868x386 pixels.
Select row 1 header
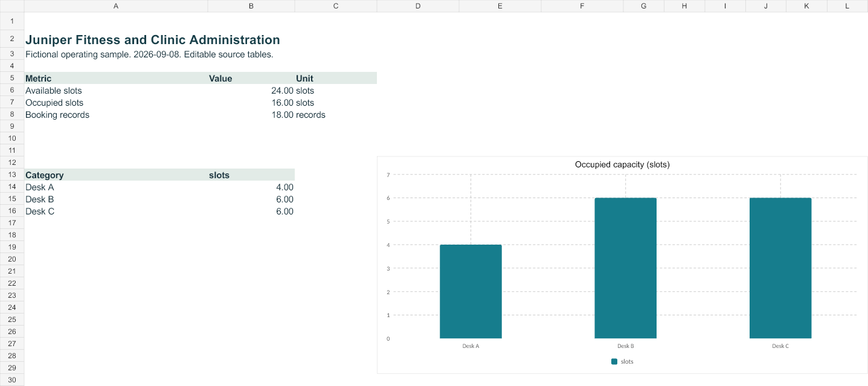point(12,21)
